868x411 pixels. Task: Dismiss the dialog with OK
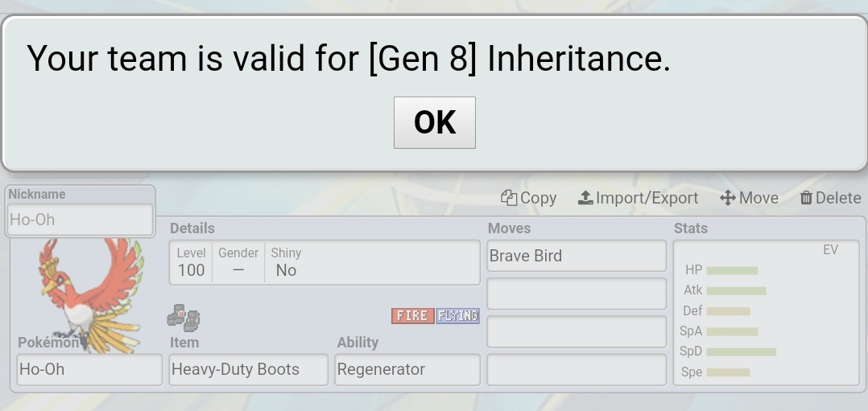click(x=435, y=122)
